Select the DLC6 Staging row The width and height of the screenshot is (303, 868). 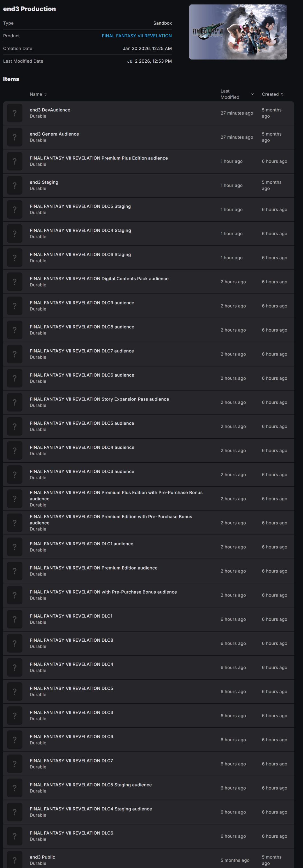point(148,258)
